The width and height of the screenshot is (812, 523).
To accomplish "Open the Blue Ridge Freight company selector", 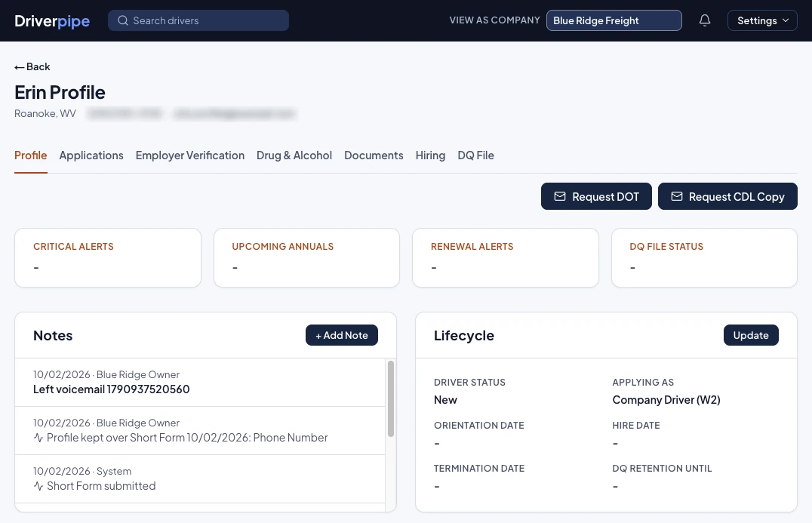I will [614, 20].
